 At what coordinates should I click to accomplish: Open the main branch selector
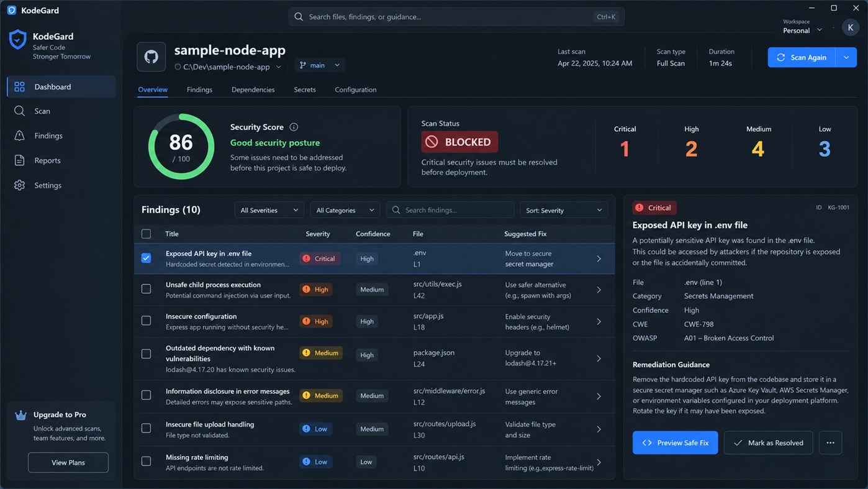[x=320, y=65]
